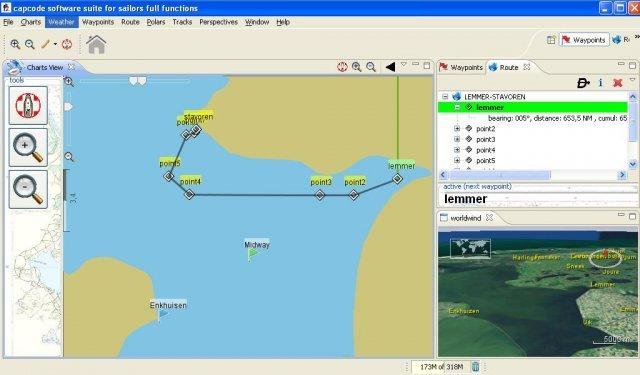Click the large zoom-in magnifier tool
The image size is (640, 375).
[28, 148]
